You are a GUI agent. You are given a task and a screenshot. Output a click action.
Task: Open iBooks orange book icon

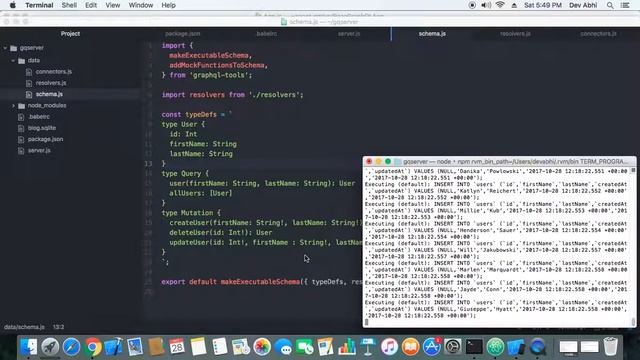(411, 347)
